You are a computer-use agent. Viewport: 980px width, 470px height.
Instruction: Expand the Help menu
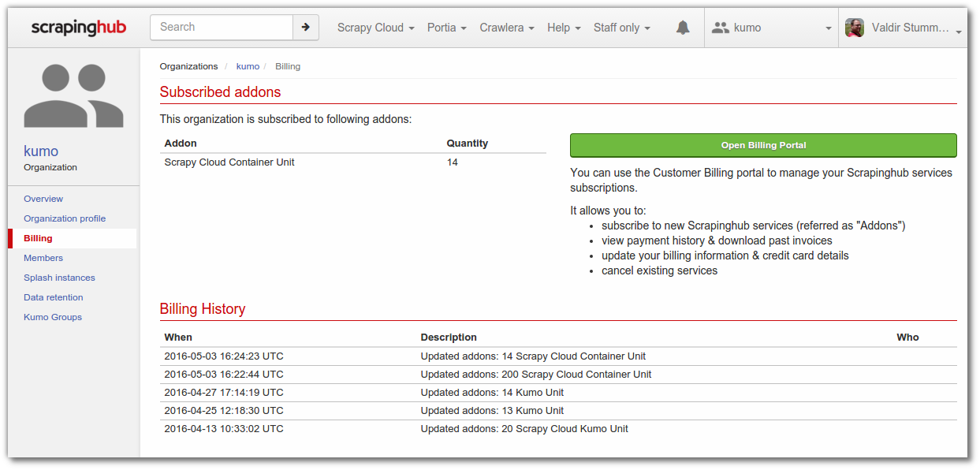[564, 28]
